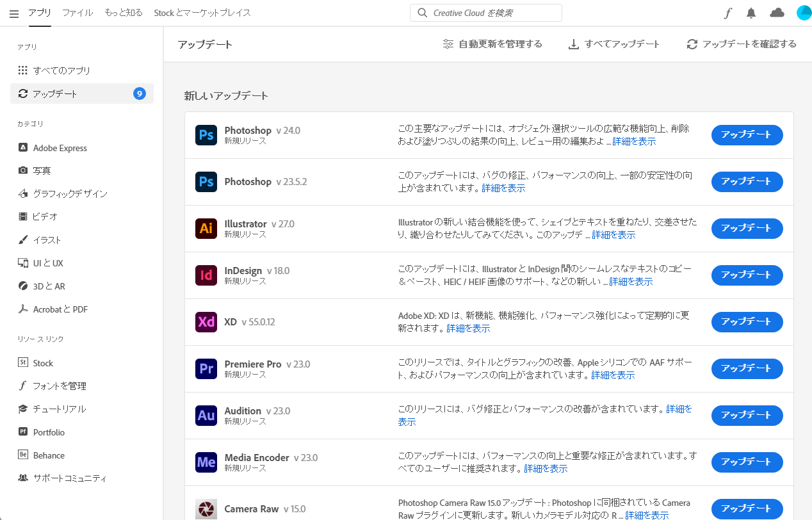Update Photoshop v 24.0
812x520 pixels.
(747, 135)
